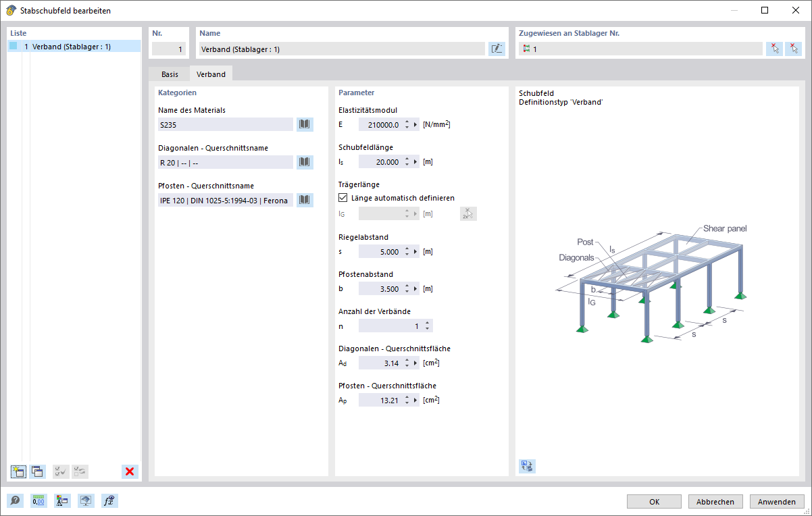Viewport: 812px width, 516px height.
Task: Decrease Anzahl der Verbände with the spinner
Action: point(428,328)
